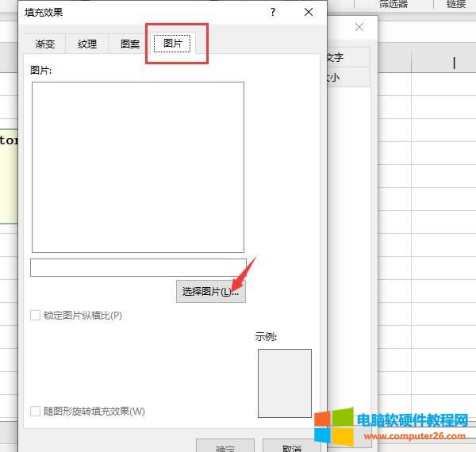Enable 随图形旋转填充效果(W) checkbox
The image size is (476, 452).
tap(35, 411)
